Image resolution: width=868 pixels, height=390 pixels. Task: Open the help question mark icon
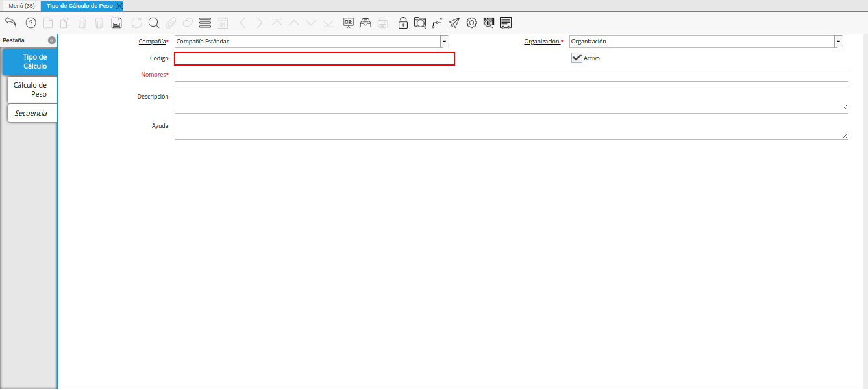pyautogui.click(x=31, y=23)
